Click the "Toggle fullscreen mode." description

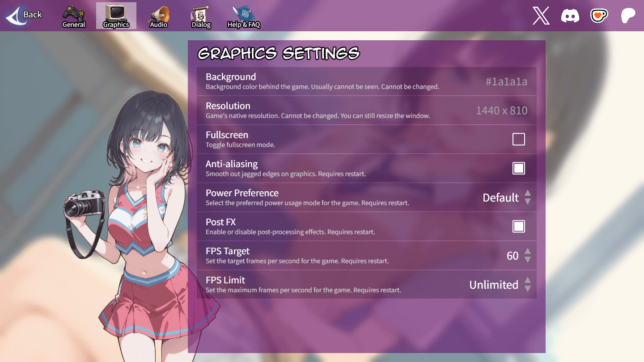[x=241, y=145]
